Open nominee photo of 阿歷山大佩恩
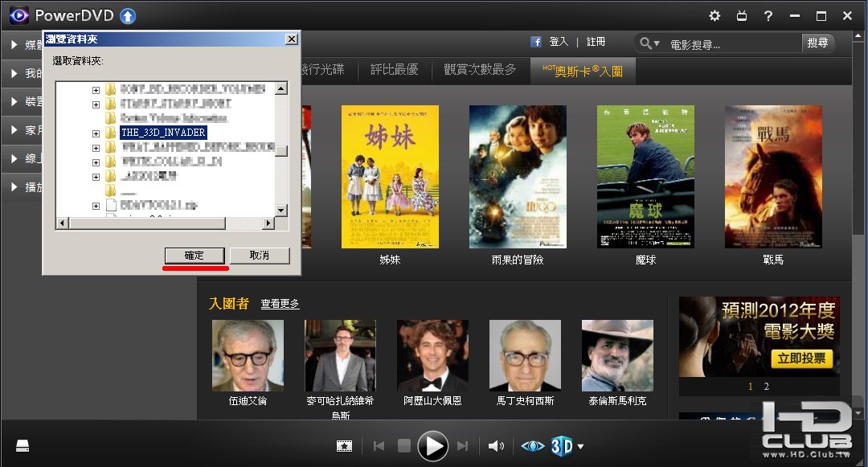This screenshot has width=868, height=467. pyautogui.click(x=432, y=355)
